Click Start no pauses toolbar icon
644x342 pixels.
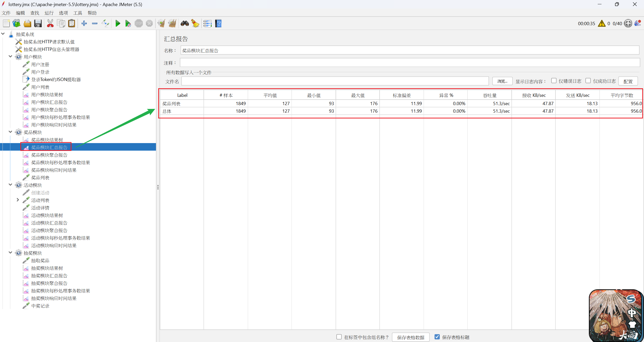[128, 24]
